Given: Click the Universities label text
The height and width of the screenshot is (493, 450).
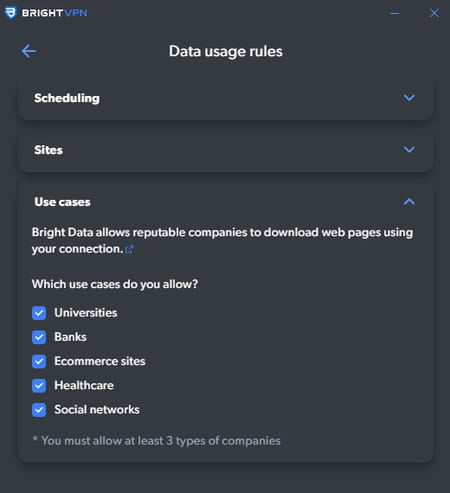Looking at the screenshot, I should pos(86,313).
